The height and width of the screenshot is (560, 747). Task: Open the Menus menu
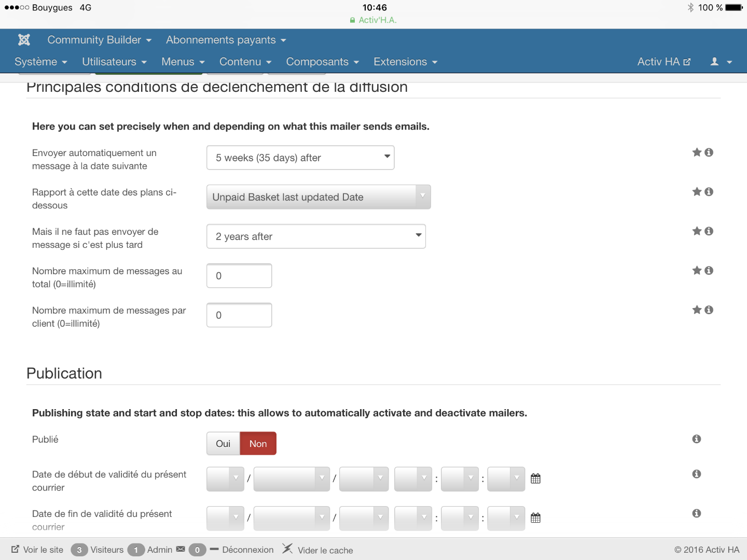point(183,62)
